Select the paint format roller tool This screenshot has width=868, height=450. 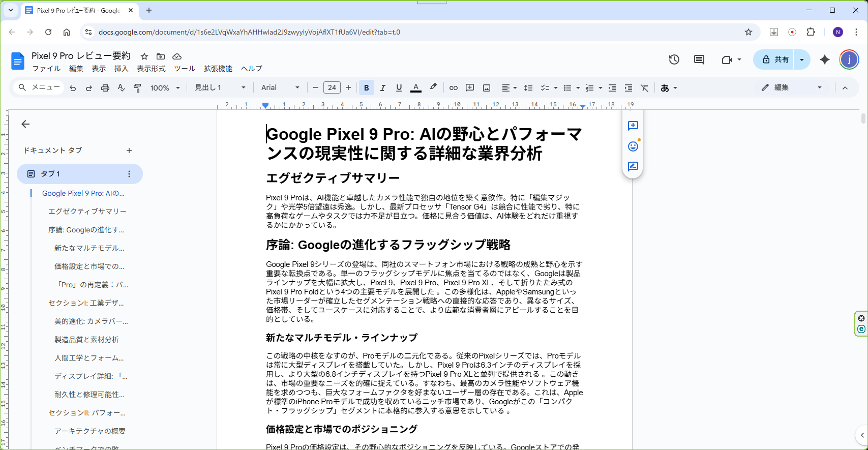coord(137,88)
